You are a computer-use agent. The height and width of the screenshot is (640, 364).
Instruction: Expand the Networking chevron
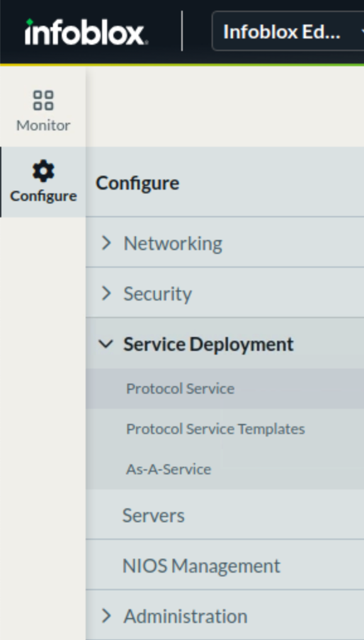[x=106, y=243]
